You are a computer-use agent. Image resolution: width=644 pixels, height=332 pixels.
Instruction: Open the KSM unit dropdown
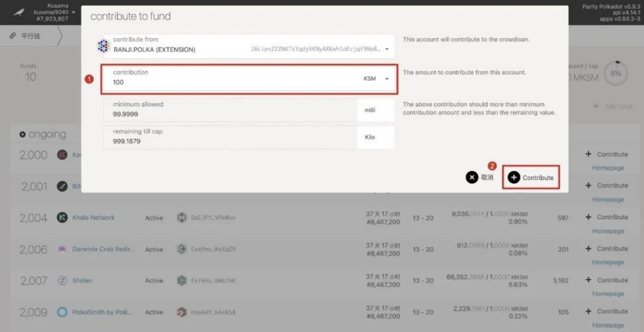point(387,79)
